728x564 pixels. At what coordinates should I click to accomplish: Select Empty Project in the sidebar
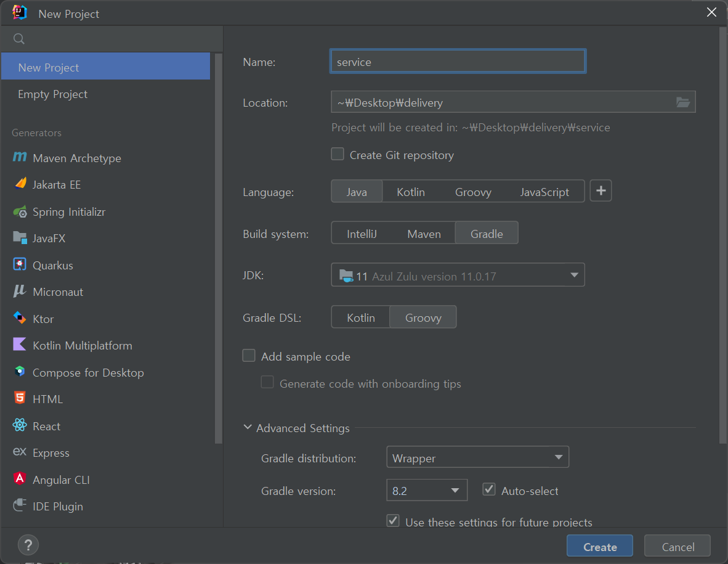[x=106, y=94]
